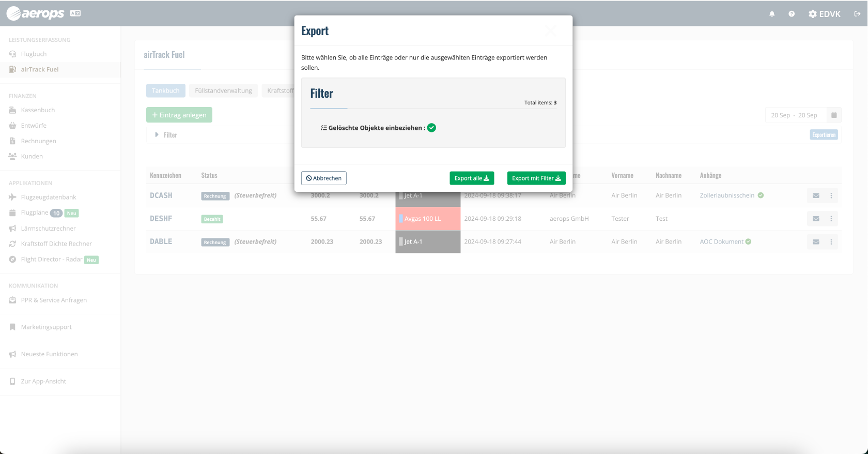Click Lärmschutzrechner megaphone icon
Image resolution: width=868 pixels, height=454 pixels.
pos(12,228)
